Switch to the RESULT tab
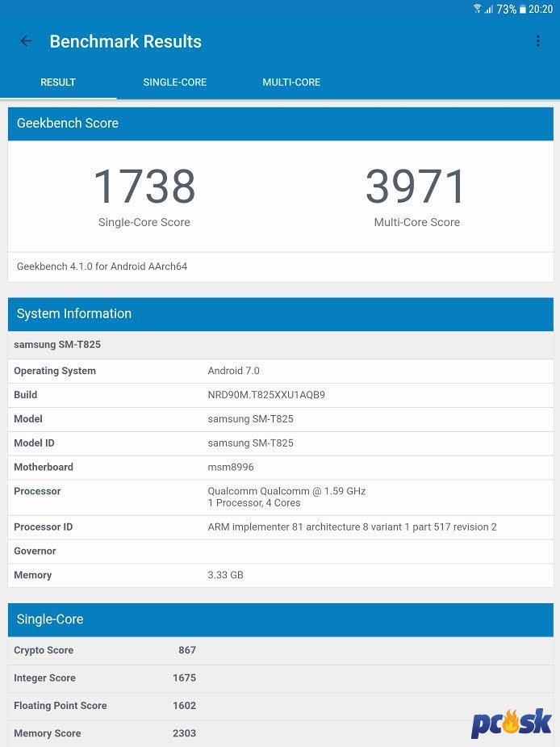560x747 pixels. coord(58,82)
